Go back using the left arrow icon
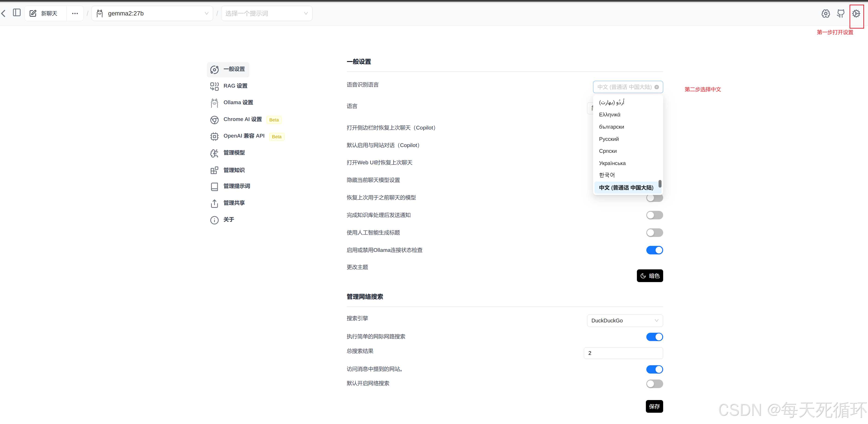The width and height of the screenshot is (868, 424). [x=4, y=14]
